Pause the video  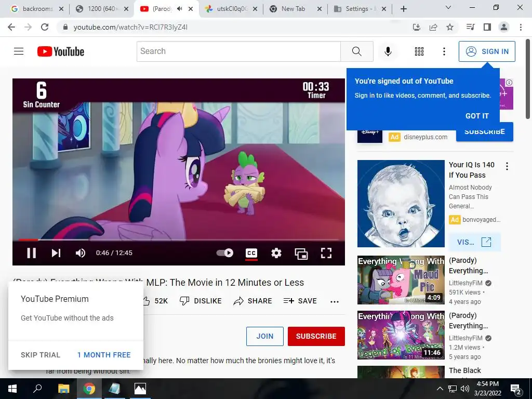pyautogui.click(x=32, y=253)
